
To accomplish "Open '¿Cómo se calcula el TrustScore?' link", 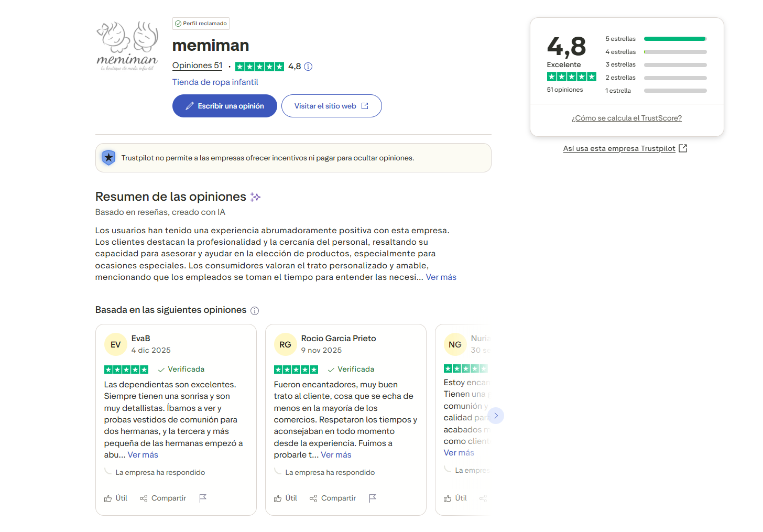I will (x=626, y=118).
